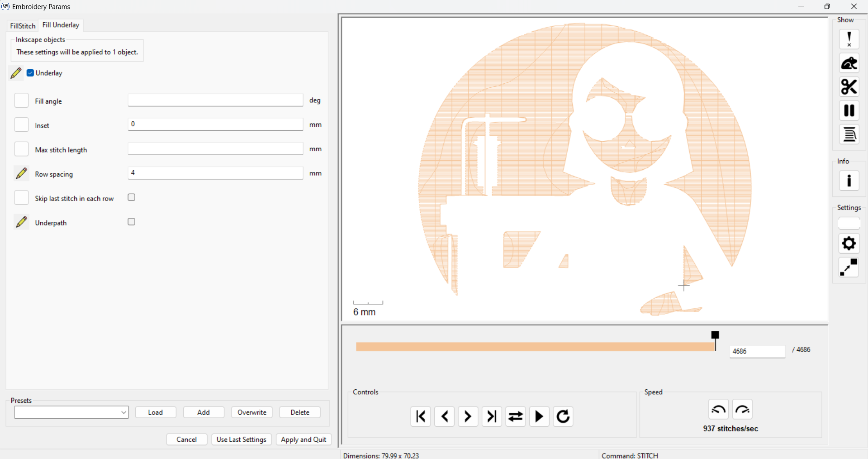Click the detach simulator window icon
The height and width of the screenshot is (459, 868).
[849, 268]
